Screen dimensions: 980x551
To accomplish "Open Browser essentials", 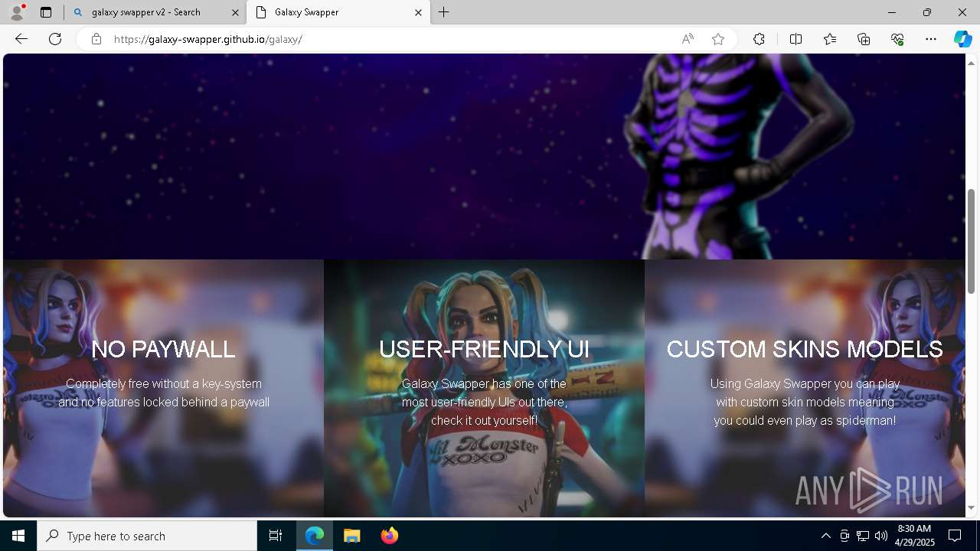I will point(897,39).
